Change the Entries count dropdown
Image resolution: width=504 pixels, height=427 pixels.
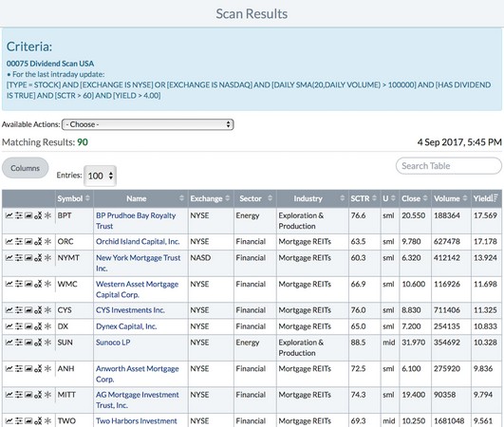pos(100,176)
